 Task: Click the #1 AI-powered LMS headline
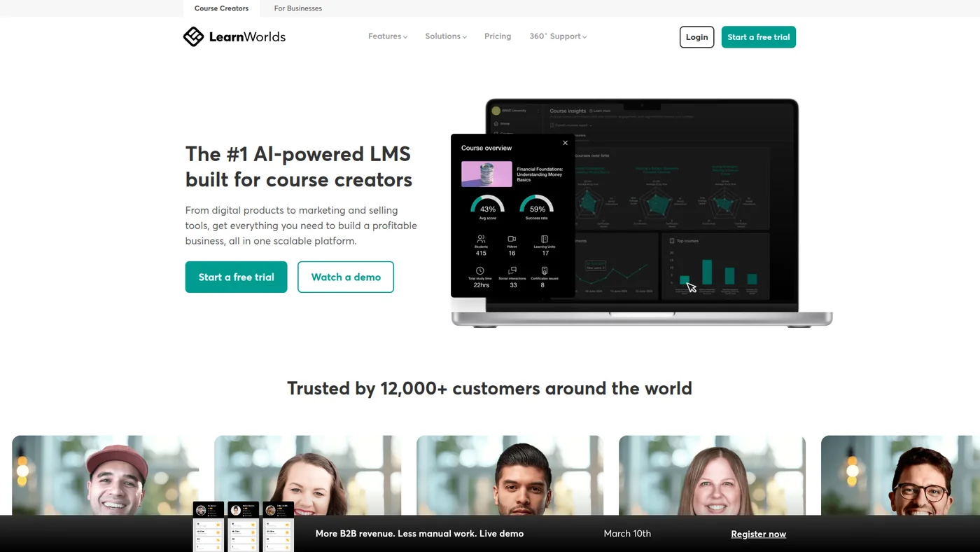pyautogui.click(x=299, y=167)
